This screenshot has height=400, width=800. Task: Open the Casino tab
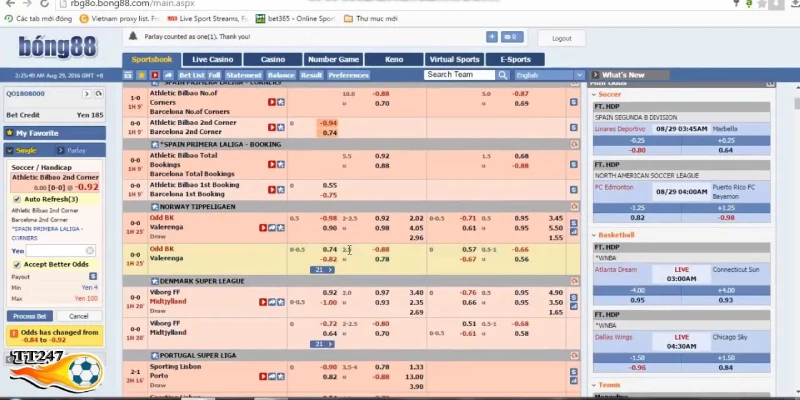point(273,60)
